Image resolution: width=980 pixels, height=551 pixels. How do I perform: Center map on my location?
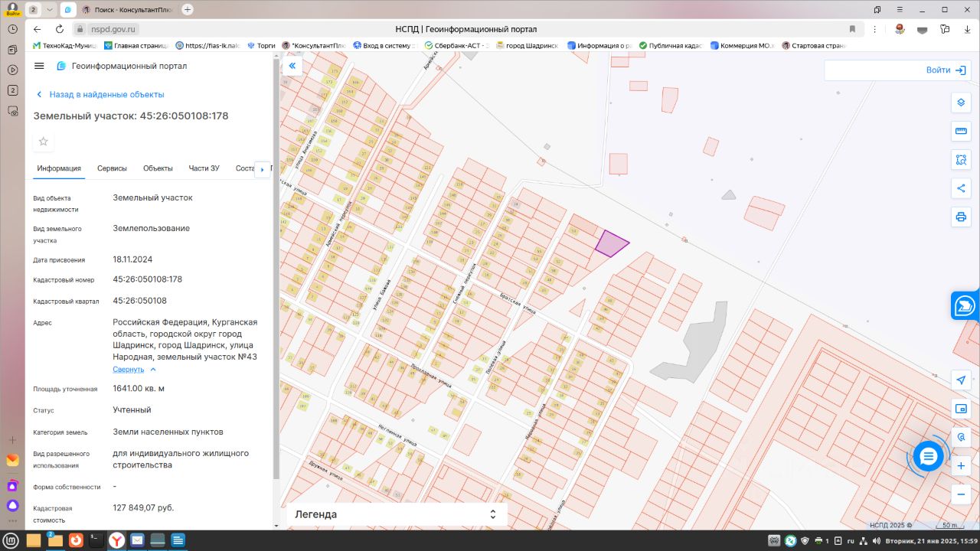(x=961, y=380)
